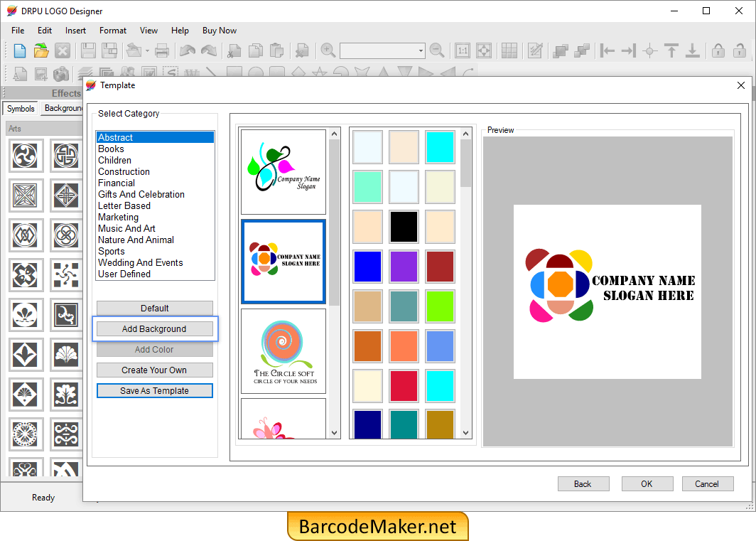This screenshot has width=756, height=541.
Task: Click the Default button
Action: (155, 308)
